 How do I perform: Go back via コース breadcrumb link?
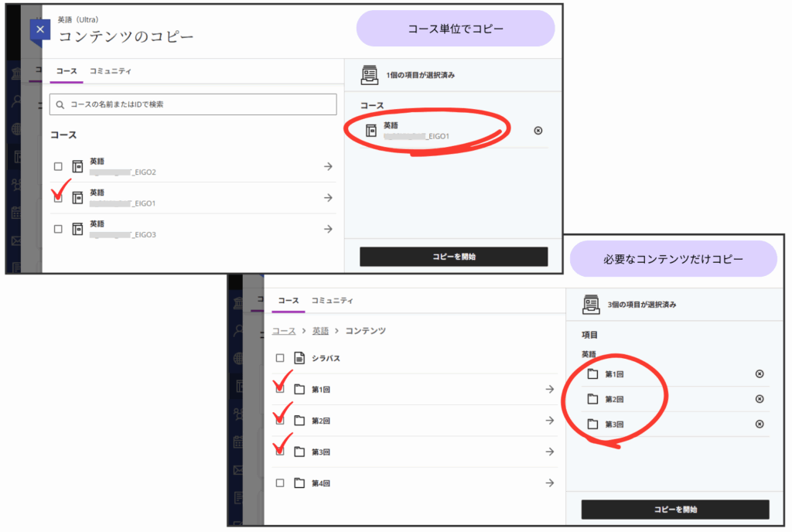coord(284,331)
